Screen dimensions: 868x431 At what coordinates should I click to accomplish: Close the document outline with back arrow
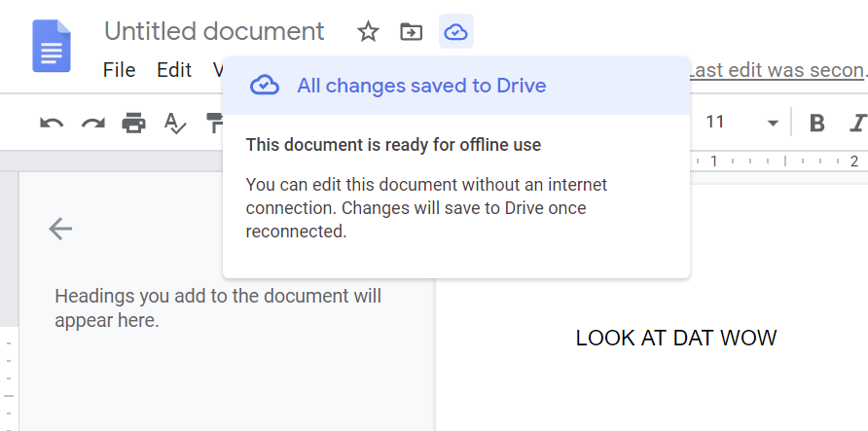(60, 229)
